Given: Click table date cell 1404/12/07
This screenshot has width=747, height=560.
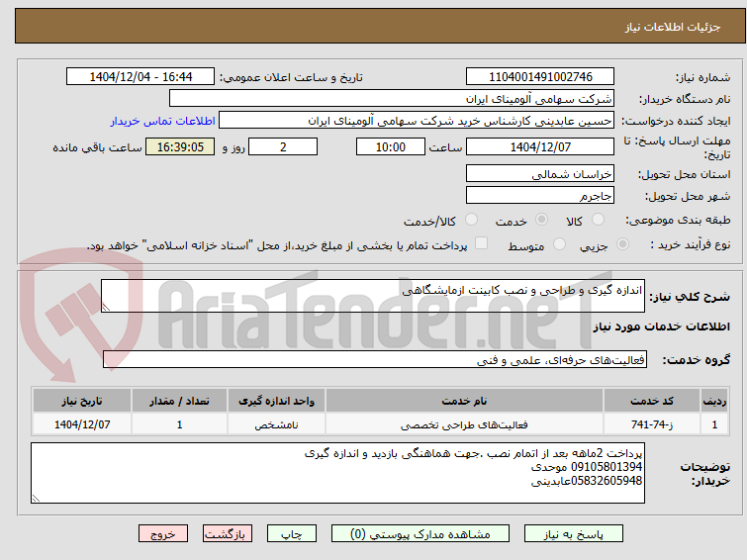Looking at the screenshot, I should [x=82, y=424].
